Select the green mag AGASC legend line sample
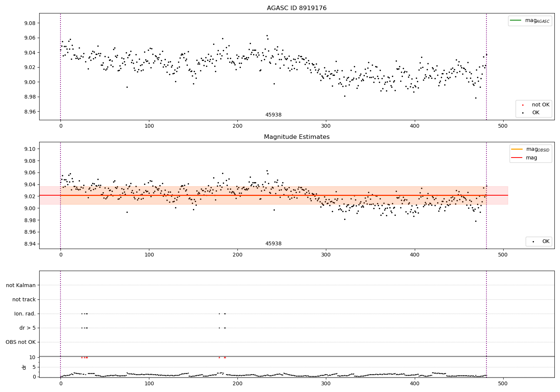Screen dimensions: 560x392 coord(516,21)
